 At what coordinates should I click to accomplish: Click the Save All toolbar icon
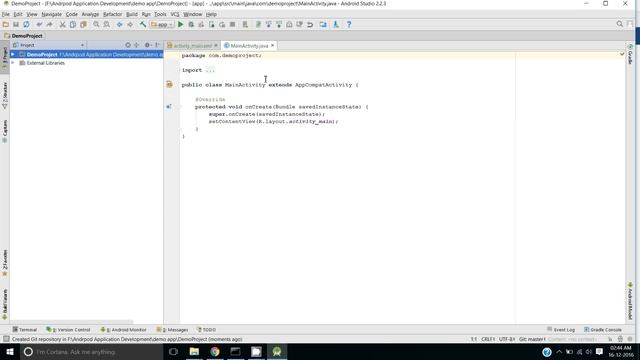point(16,24)
